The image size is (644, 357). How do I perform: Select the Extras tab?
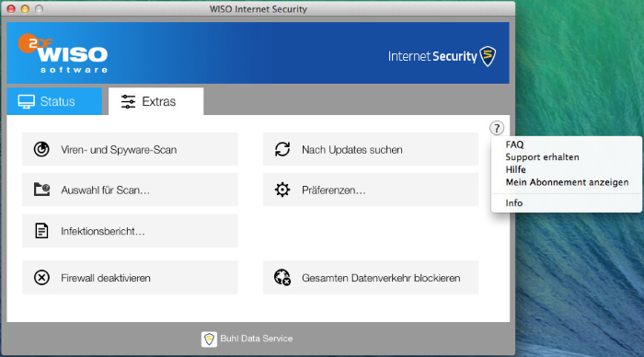(155, 101)
